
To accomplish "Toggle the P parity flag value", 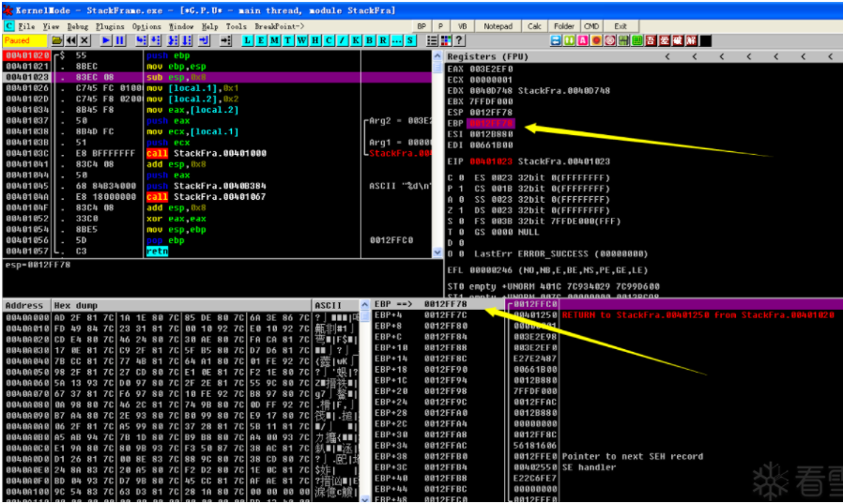I will coord(462,189).
